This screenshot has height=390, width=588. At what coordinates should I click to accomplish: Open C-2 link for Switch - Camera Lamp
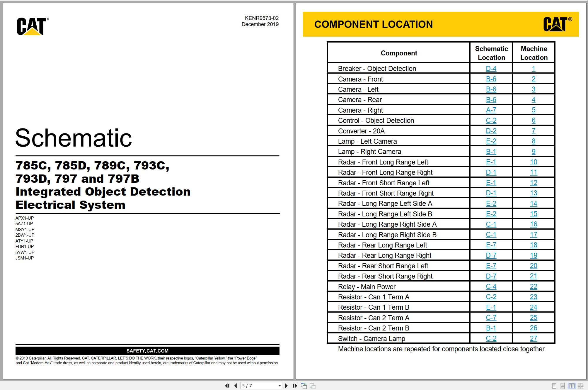click(491, 338)
